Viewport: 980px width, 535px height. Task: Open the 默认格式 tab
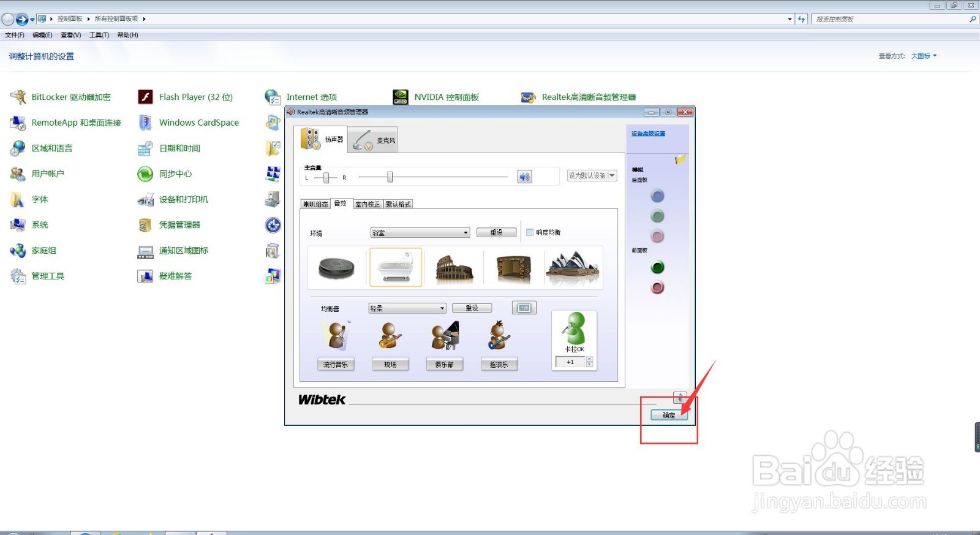click(x=398, y=204)
